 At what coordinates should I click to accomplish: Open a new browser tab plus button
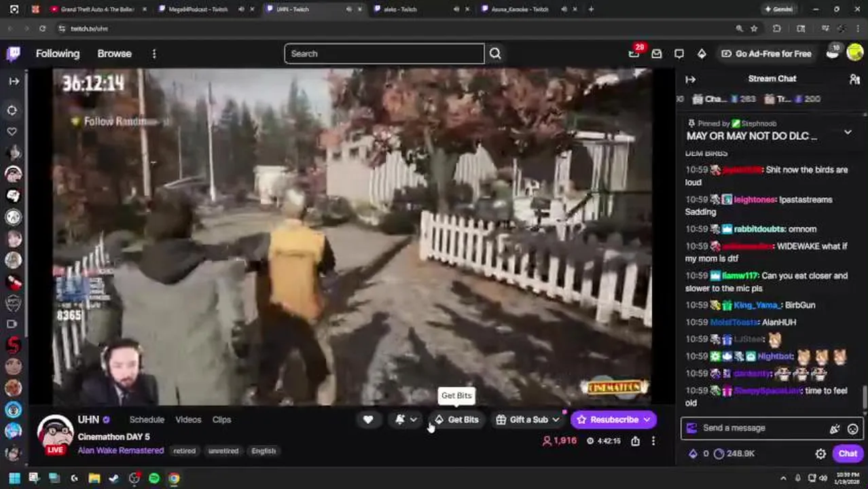click(x=591, y=9)
